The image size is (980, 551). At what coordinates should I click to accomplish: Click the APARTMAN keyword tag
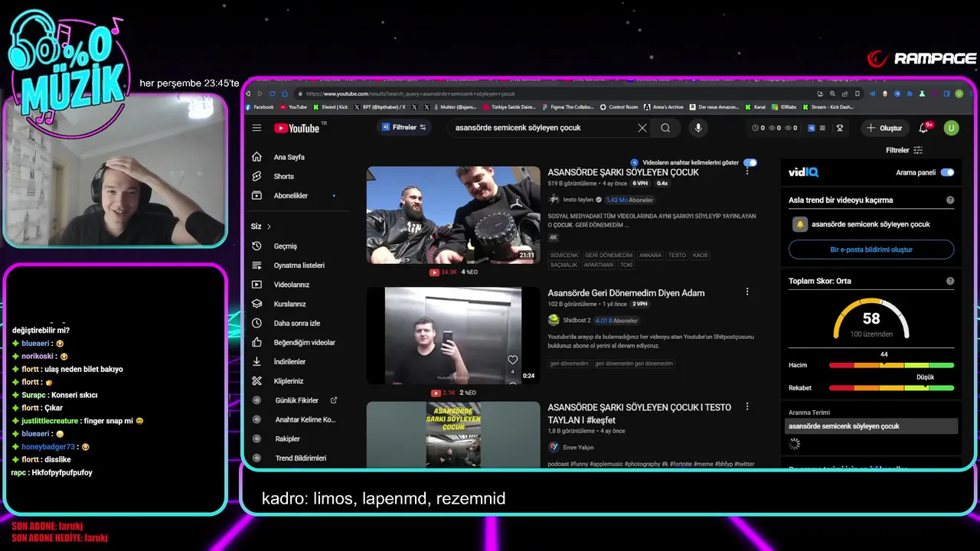pos(599,265)
